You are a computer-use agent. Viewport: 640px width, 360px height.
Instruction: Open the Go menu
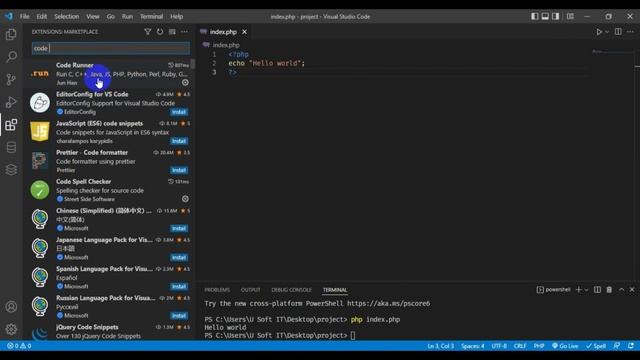coord(111,16)
